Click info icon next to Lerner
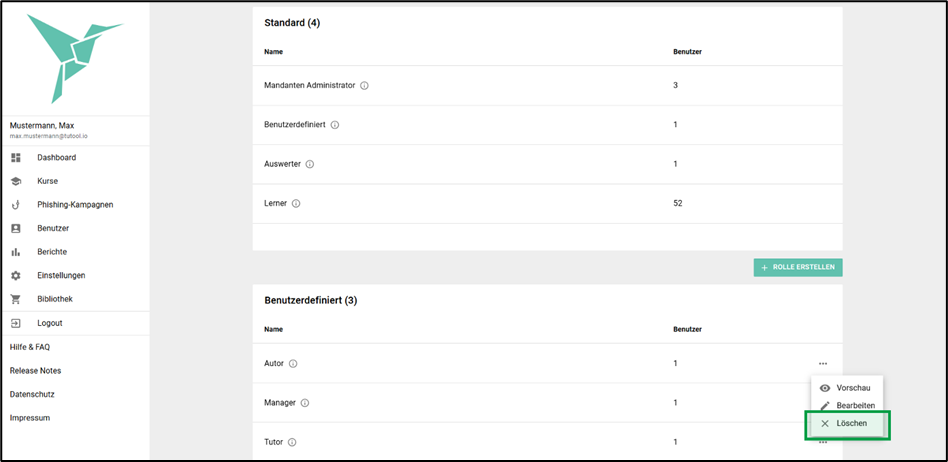 (x=296, y=204)
